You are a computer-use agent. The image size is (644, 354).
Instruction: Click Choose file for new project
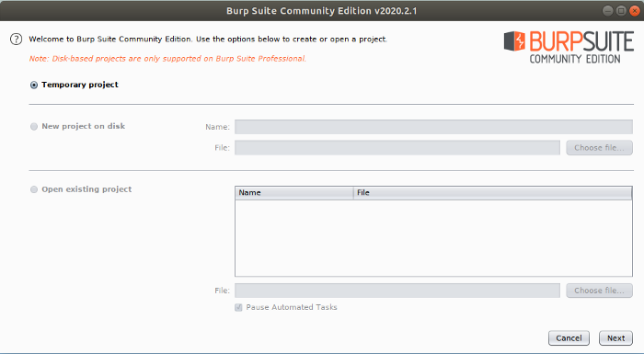599,148
